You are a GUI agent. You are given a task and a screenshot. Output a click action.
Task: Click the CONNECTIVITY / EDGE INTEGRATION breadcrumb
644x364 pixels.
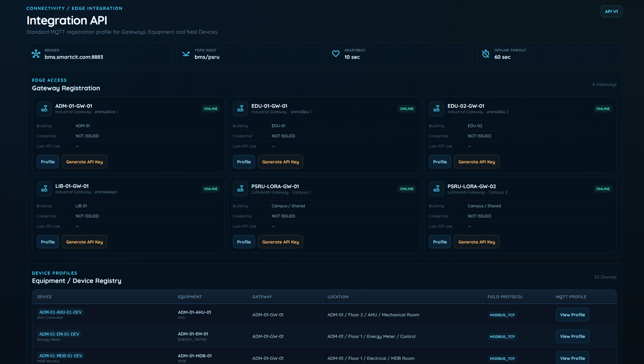click(74, 9)
